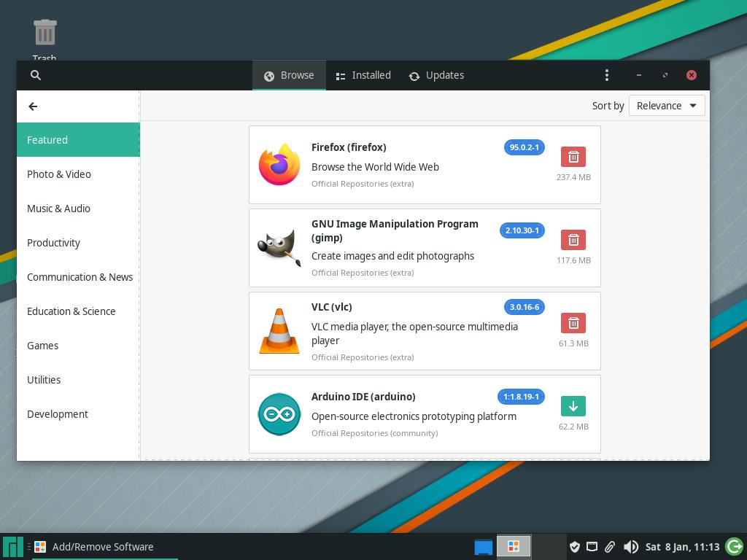The image size is (747, 560).
Task: Open the clipboard paperclip tray icon
Action: pos(610,547)
